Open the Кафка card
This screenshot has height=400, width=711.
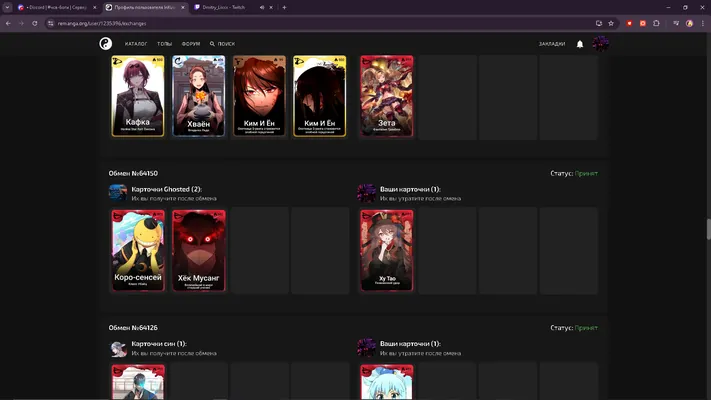pos(138,96)
